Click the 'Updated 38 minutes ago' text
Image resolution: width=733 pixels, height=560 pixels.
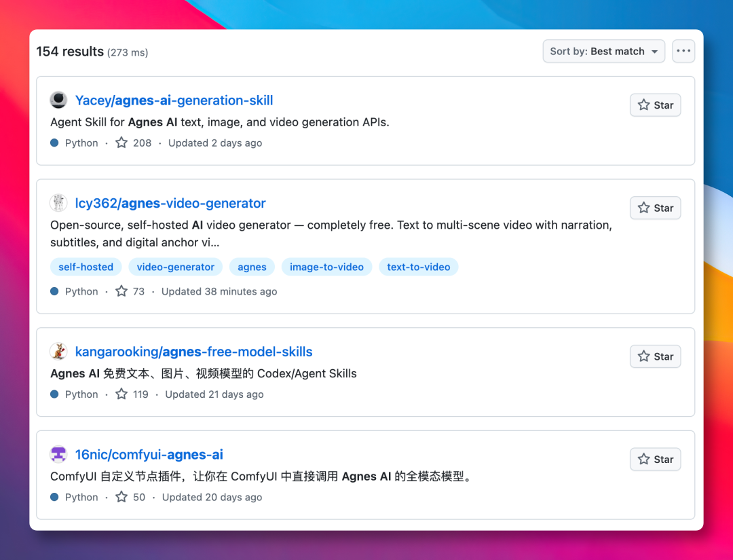(x=219, y=292)
